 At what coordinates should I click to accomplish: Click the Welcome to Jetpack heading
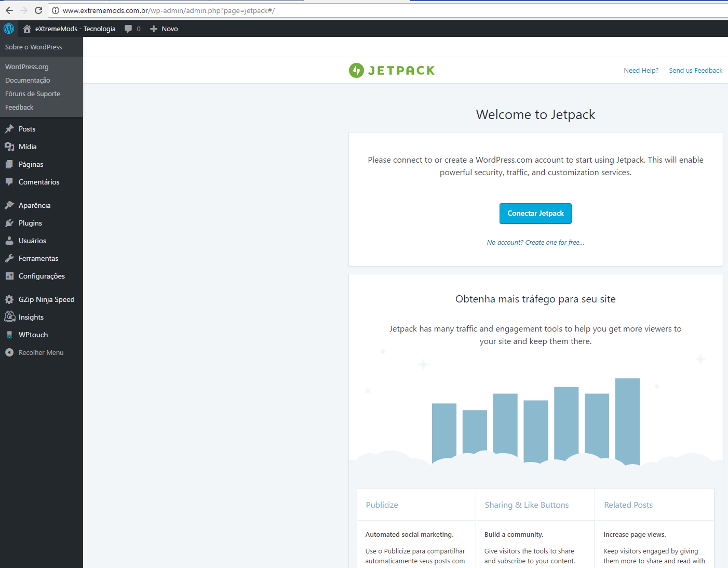(535, 114)
